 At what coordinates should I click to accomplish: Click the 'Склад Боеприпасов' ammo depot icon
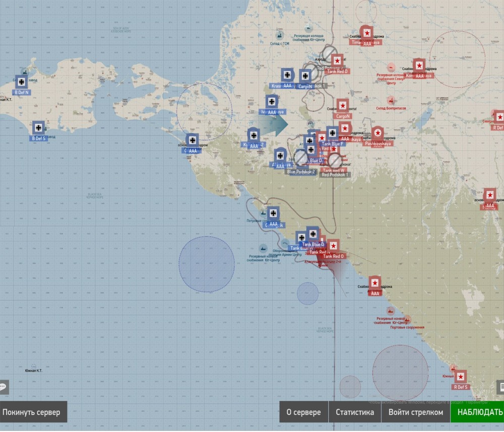pos(391,101)
